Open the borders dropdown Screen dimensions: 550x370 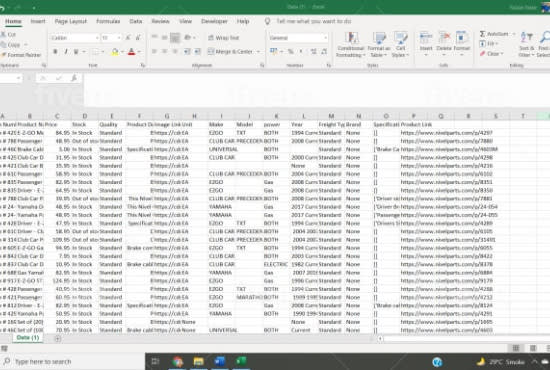pos(103,52)
